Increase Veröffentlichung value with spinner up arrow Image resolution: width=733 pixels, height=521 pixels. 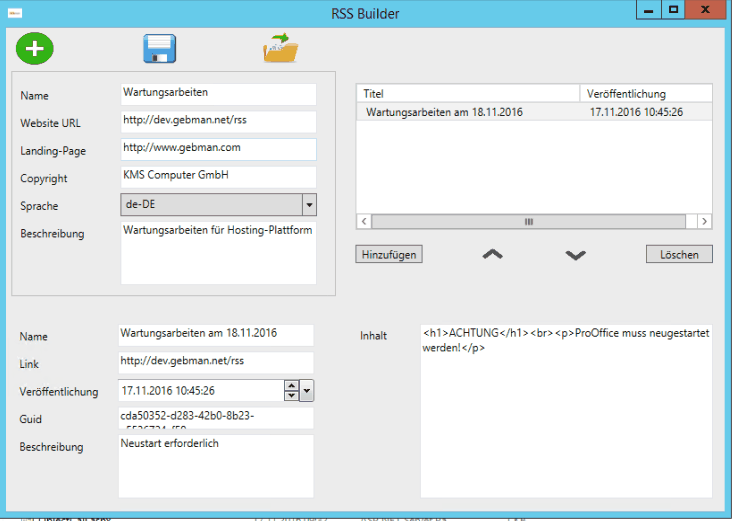(x=291, y=386)
